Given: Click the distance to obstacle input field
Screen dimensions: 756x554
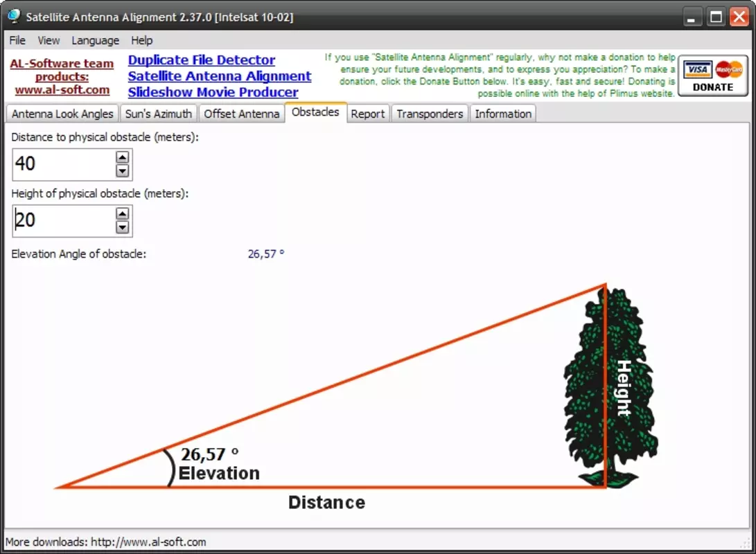Looking at the screenshot, I should click(x=64, y=164).
